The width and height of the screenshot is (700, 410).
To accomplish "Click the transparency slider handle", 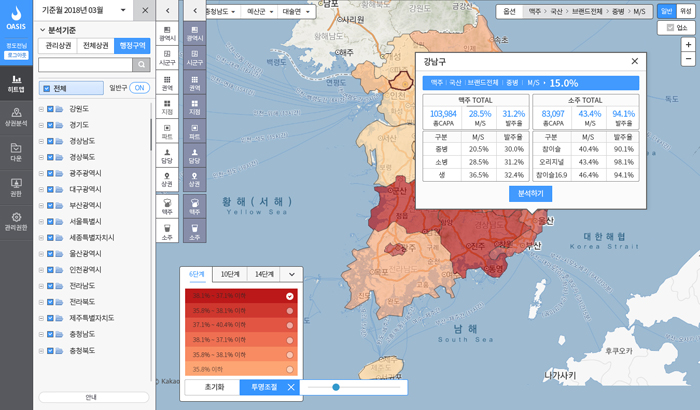I will [336, 387].
